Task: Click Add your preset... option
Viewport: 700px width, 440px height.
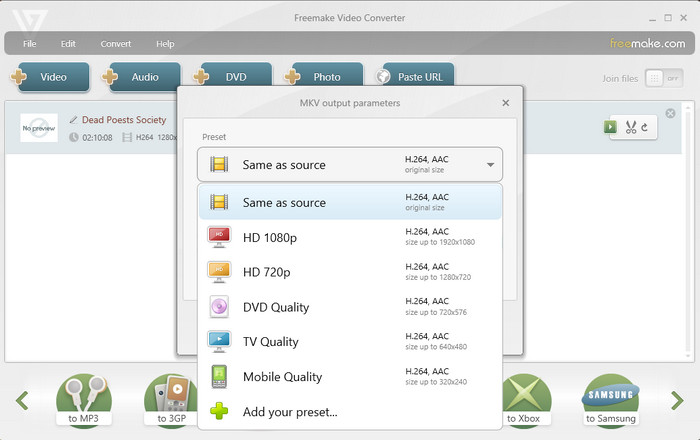Action: 350,411
